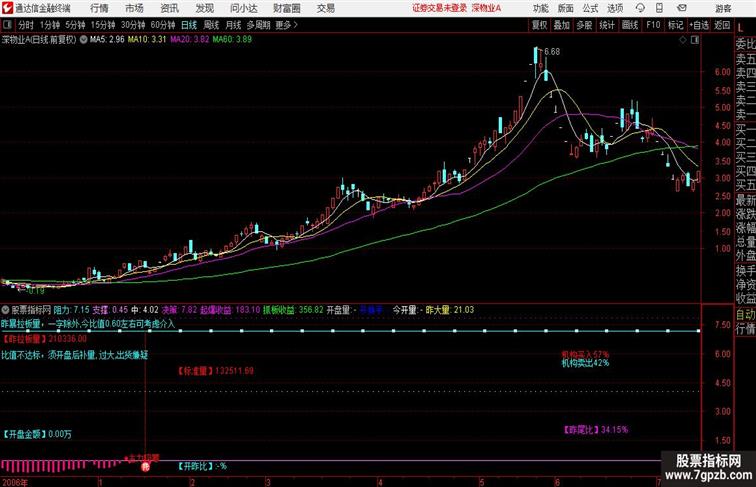Open the 公式 menu

(x=590, y=8)
